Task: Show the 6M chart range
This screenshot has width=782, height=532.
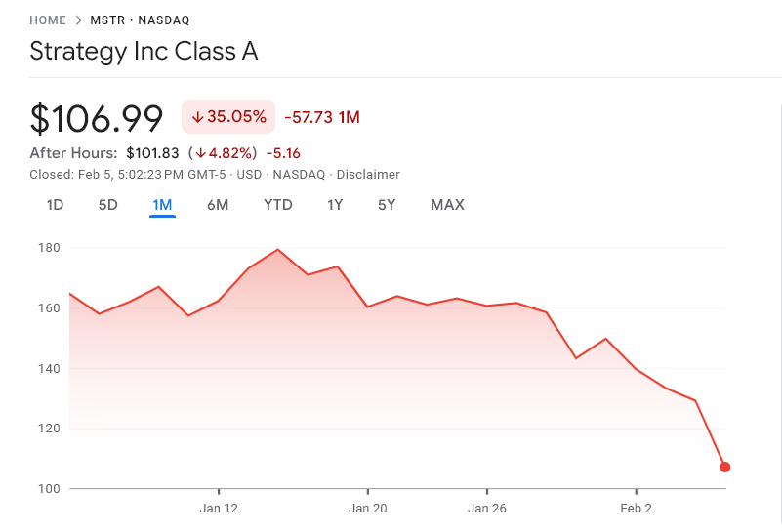Action: 218,205
